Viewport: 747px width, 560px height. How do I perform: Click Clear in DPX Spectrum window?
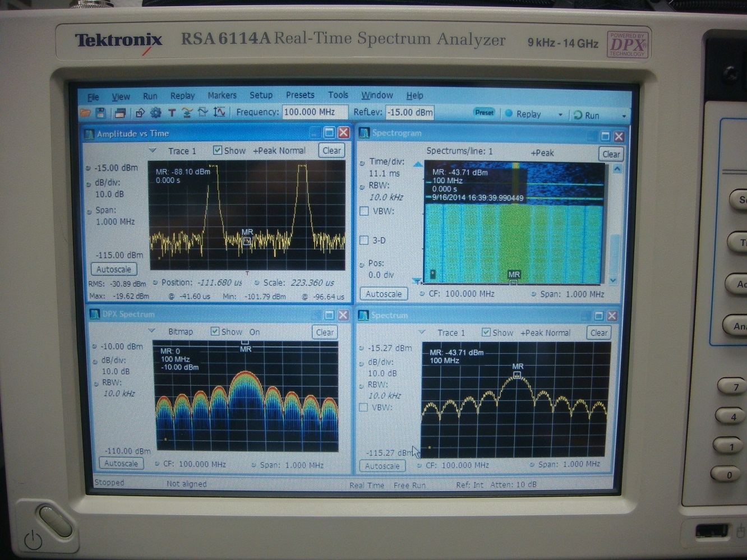[325, 332]
